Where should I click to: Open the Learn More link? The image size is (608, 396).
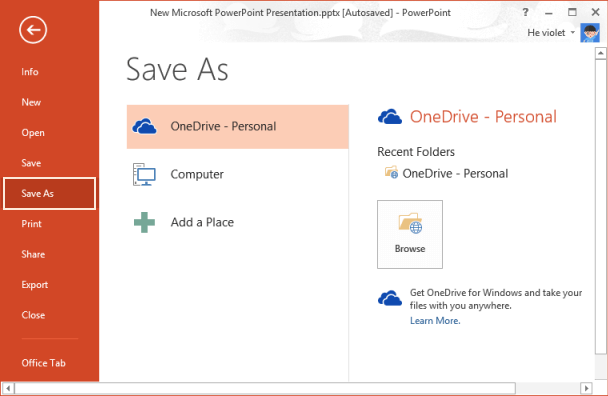click(x=435, y=321)
